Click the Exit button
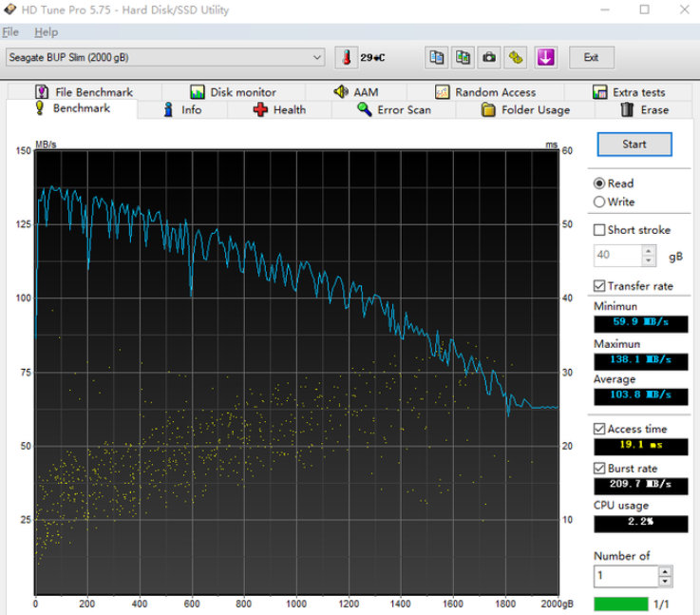The height and width of the screenshot is (615, 700). (591, 57)
